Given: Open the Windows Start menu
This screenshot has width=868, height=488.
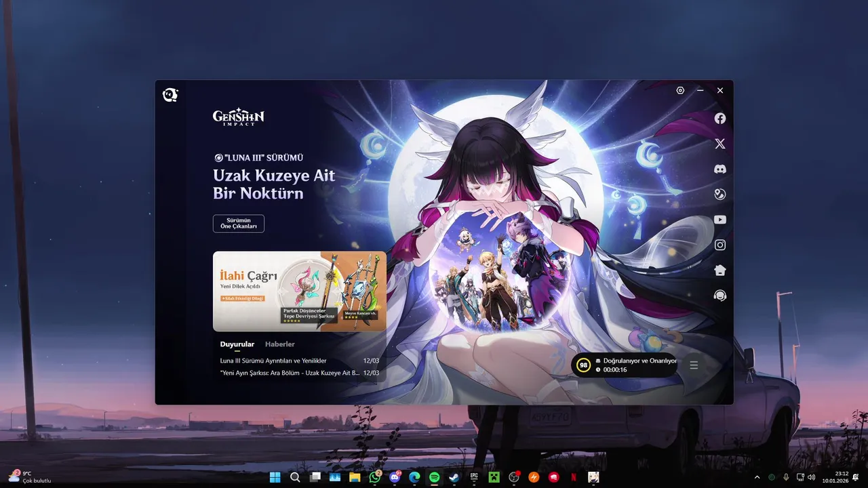Looking at the screenshot, I should (275, 477).
